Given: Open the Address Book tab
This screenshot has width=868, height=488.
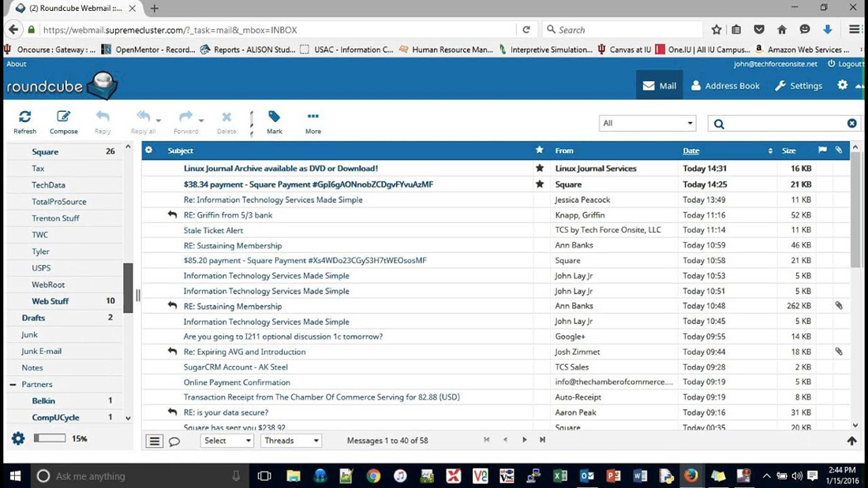Looking at the screenshot, I should point(725,86).
